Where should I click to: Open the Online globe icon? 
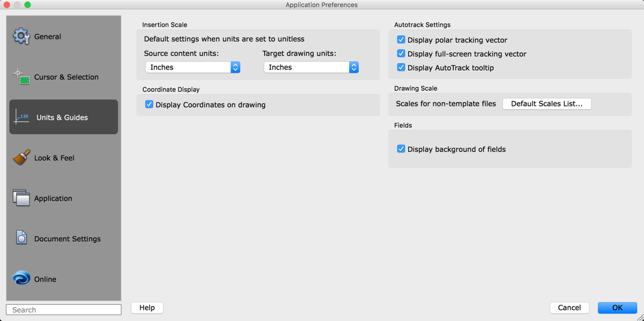pyautogui.click(x=21, y=279)
